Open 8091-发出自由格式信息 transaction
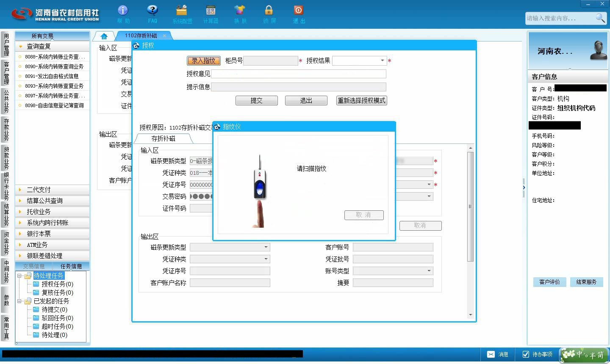The width and height of the screenshot is (610, 364). click(53, 76)
